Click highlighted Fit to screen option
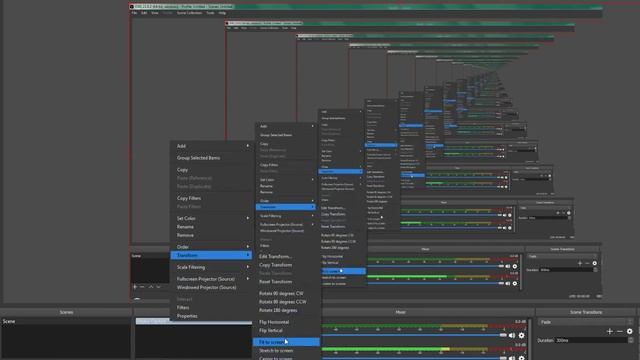This screenshot has width=640, height=360. 286,342
